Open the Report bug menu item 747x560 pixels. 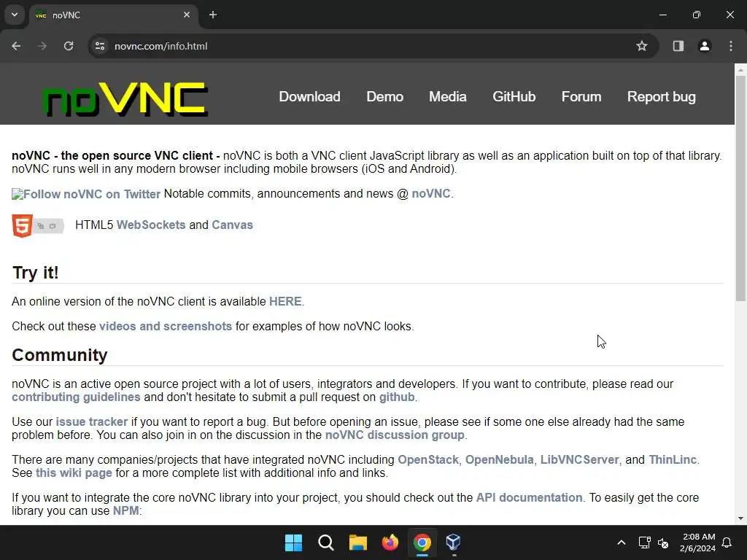tap(661, 97)
